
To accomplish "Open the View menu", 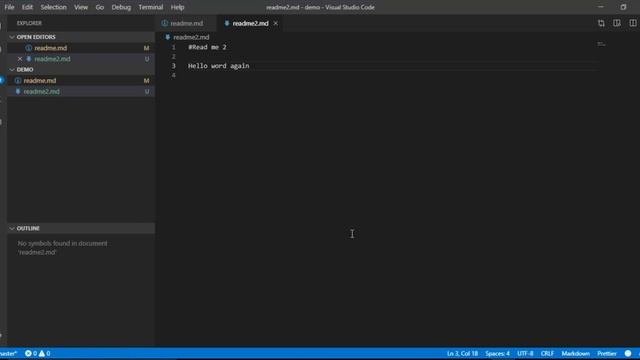I will 81,7.
